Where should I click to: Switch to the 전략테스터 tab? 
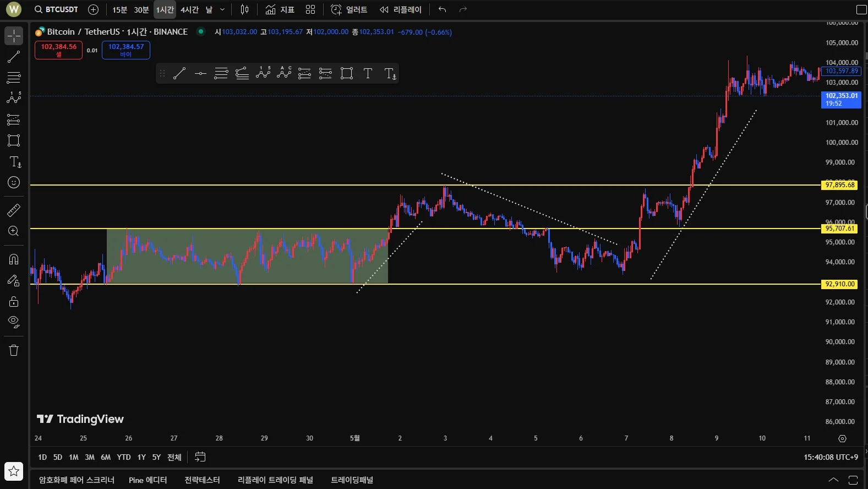[x=202, y=480]
